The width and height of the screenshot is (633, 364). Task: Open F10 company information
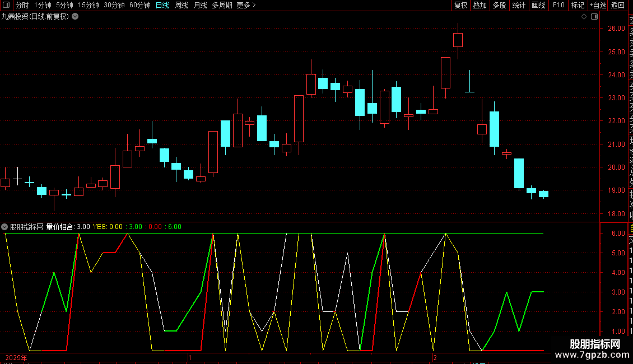558,5
